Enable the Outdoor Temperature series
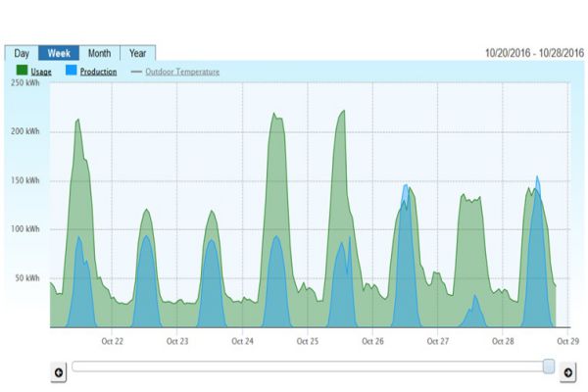Viewport: 588px width, 392px height. pyautogui.click(x=182, y=72)
